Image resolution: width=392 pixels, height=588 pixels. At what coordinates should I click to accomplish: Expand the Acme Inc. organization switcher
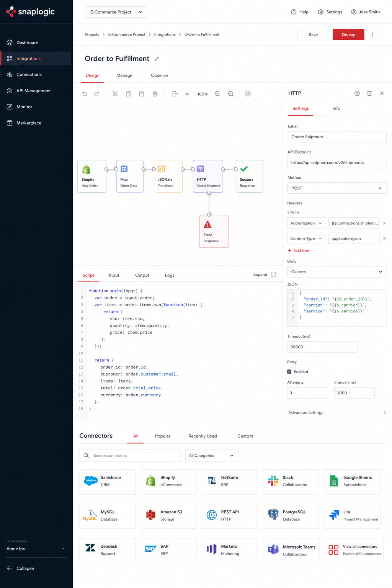pyautogui.click(x=36, y=549)
